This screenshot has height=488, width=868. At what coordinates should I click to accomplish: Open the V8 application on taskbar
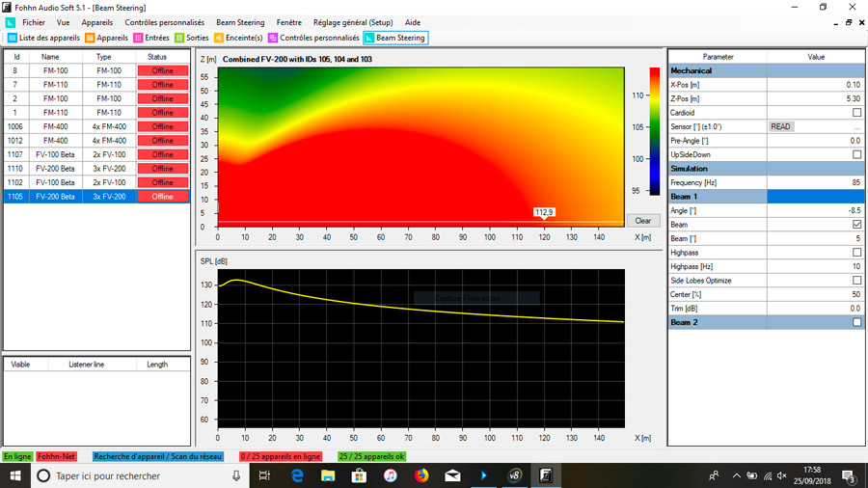(x=514, y=475)
